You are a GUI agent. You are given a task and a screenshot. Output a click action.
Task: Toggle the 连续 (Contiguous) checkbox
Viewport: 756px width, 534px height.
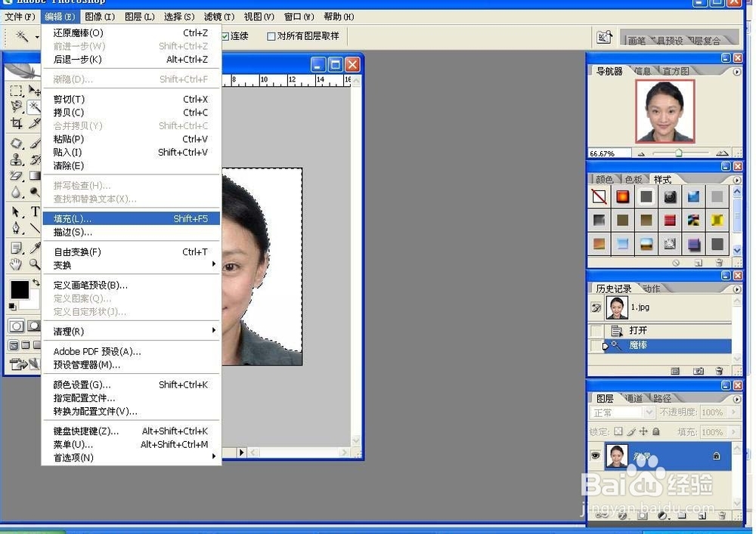coord(225,36)
